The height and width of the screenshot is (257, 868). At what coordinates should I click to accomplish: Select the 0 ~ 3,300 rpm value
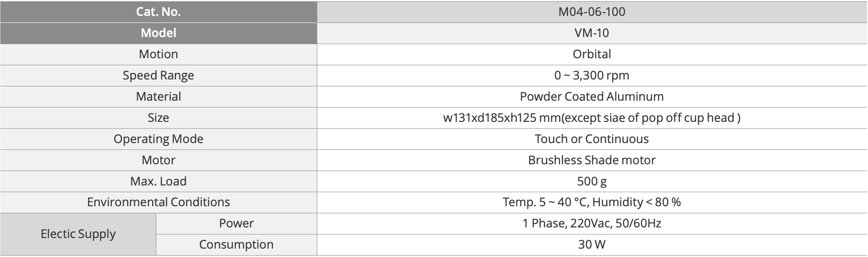[591, 76]
